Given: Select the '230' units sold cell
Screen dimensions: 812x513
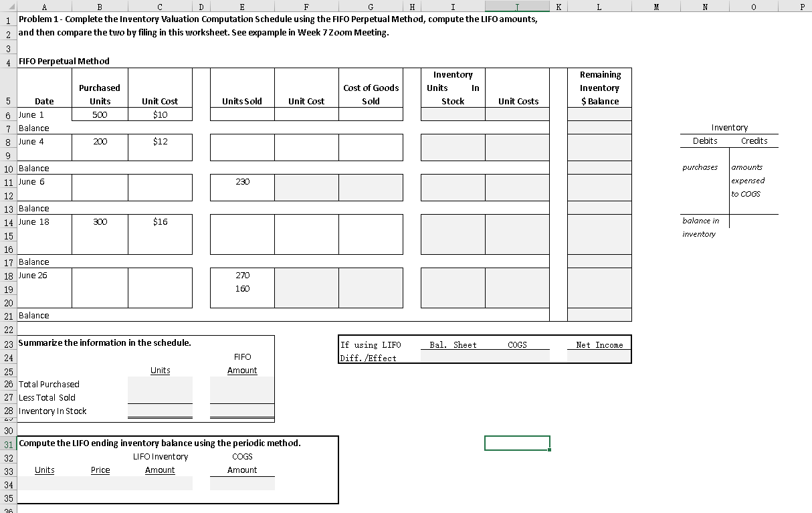Looking at the screenshot, I should [x=242, y=181].
